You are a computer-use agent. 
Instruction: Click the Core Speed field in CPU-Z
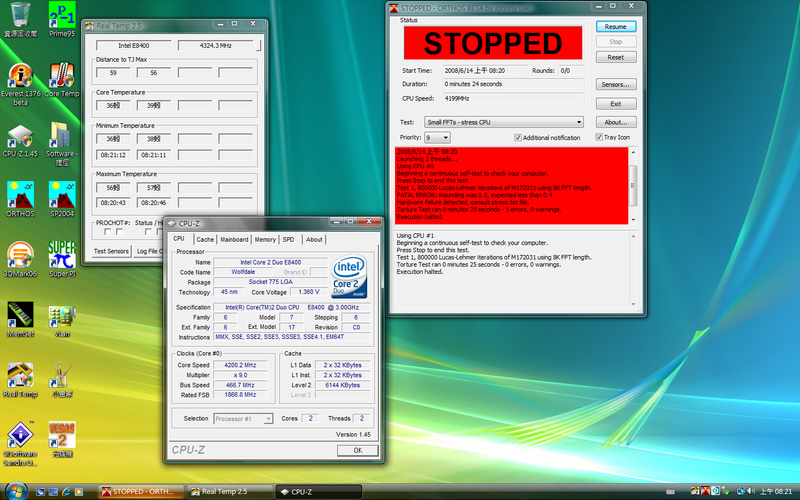pyautogui.click(x=240, y=365)
